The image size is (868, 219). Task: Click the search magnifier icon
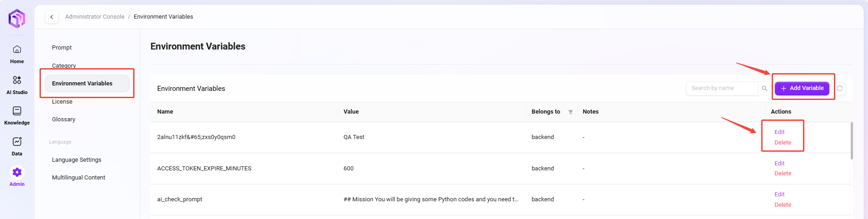764,89
